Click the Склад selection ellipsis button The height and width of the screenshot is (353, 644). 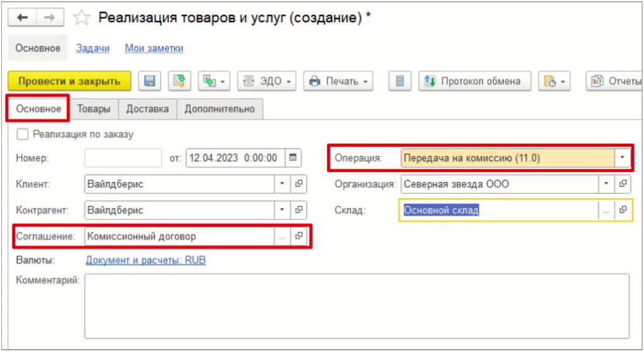(x=606, y=210)
